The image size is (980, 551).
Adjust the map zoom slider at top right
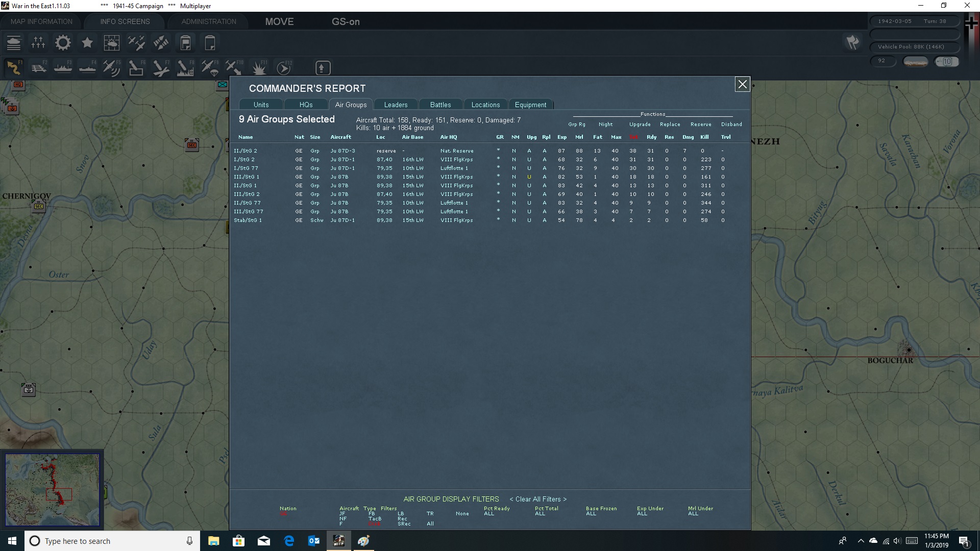[947, 61]
